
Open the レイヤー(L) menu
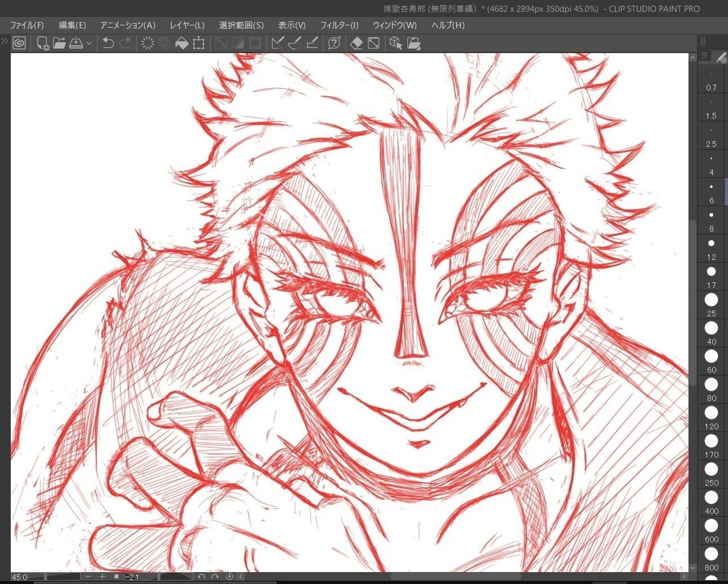click(x=187, y=26)
